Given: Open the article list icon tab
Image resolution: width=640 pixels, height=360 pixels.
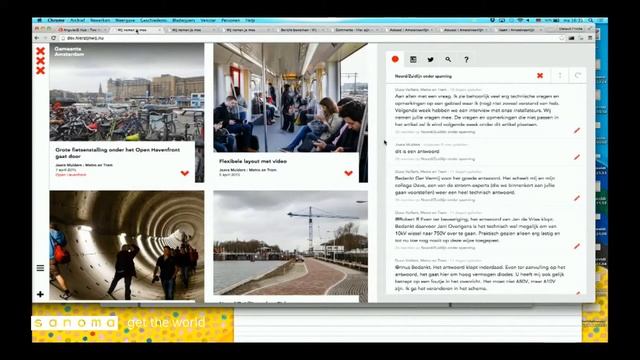Looking at the screenshot, I should point(413,60).
